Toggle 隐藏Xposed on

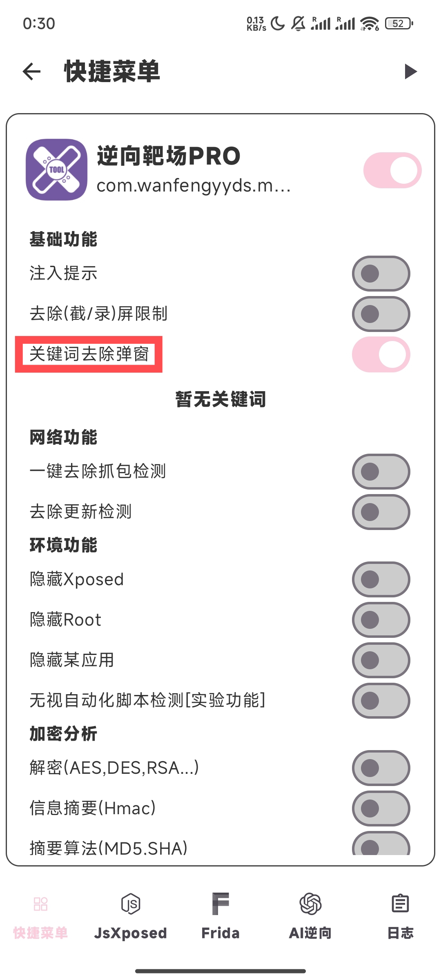(381, 579)
